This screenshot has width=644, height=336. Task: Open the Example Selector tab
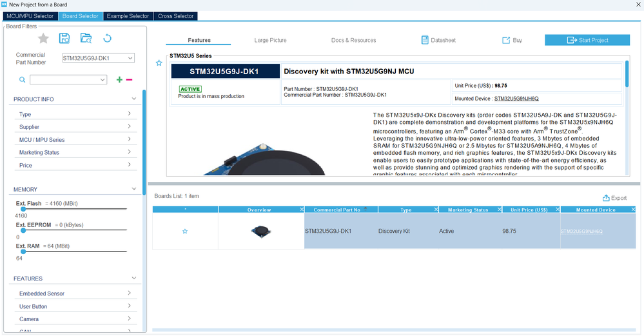click(128, 16)
